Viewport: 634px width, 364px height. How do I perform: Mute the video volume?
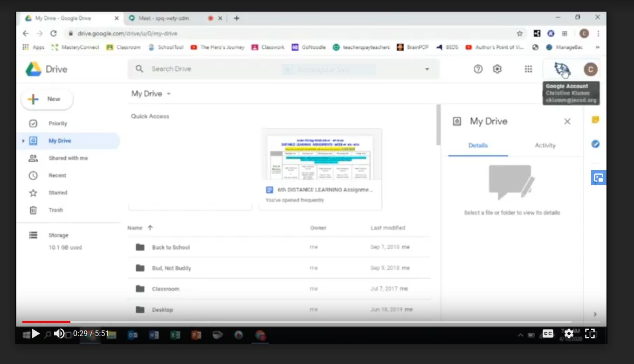point(59,334)
